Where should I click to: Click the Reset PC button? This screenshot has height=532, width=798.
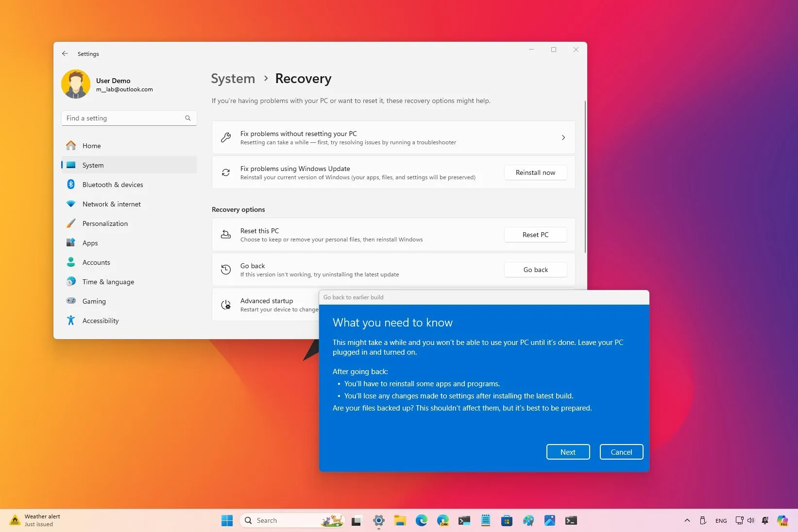[x=535, y=235]
